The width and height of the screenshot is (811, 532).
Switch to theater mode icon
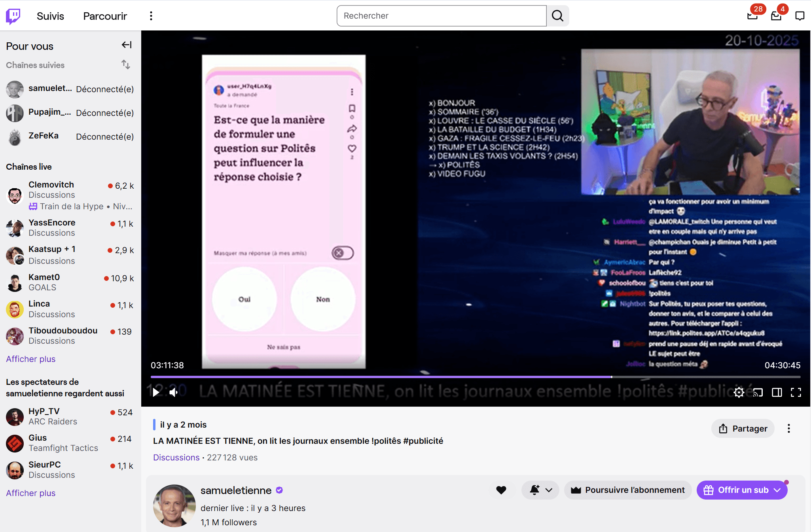pos(777,392)
